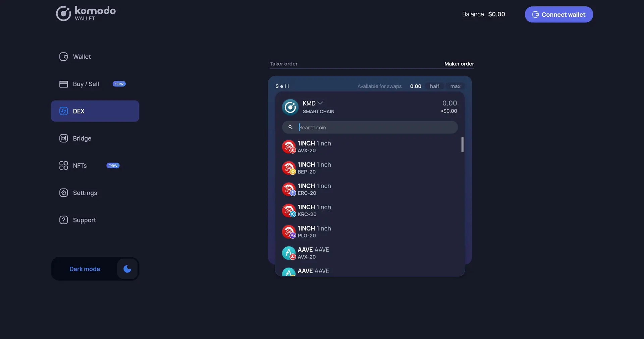Click the NFTs grid icon
The width and height of the screenshot is (644, 339).
[63, 165]
